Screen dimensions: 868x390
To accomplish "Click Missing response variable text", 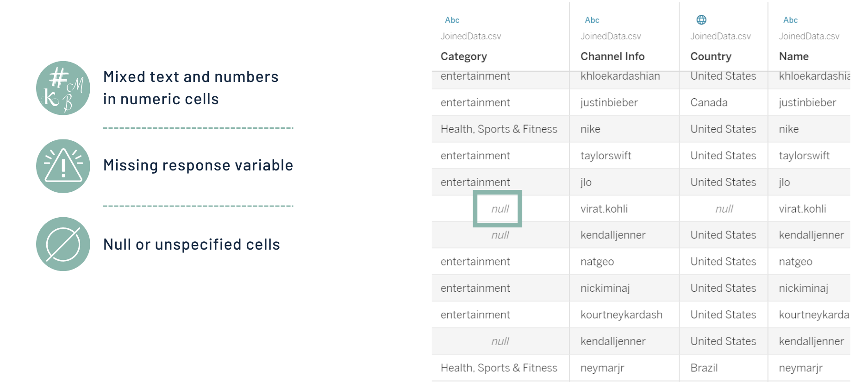I will [198, 165].
